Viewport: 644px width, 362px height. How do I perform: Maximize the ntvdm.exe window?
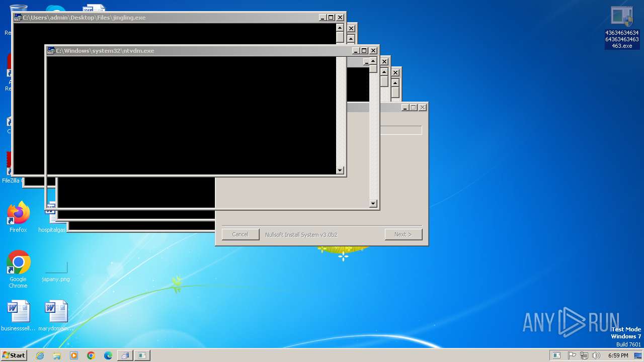[x=364, y=51]
